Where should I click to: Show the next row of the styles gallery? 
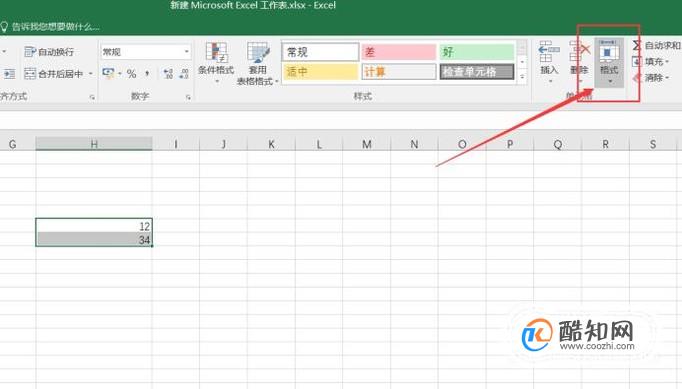522,62
